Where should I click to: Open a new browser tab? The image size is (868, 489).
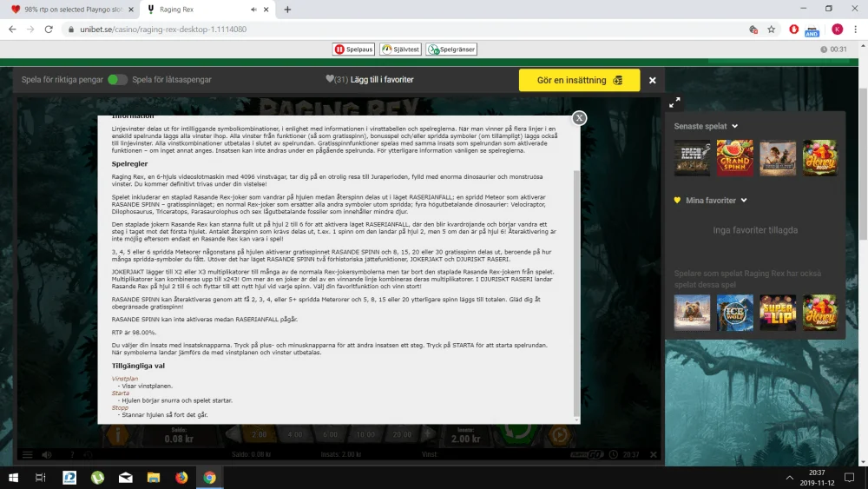tap(287, 10)
